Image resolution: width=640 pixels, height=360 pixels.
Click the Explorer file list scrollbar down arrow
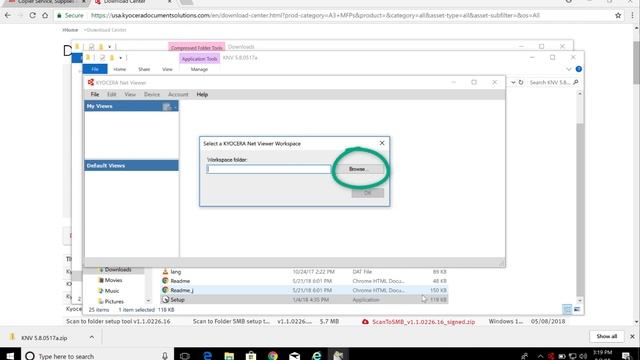580,300
